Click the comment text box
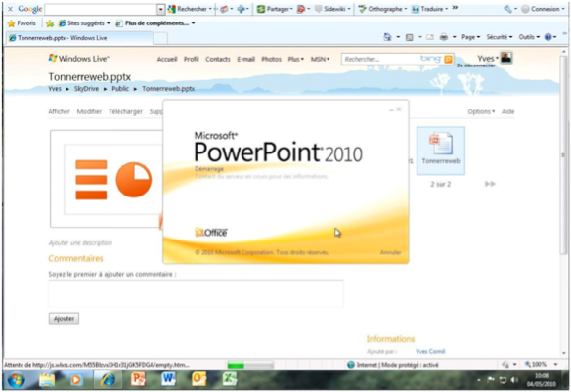The width and height of the screenshot is (571, 392). pyautogui.click(x=196, y=293)
